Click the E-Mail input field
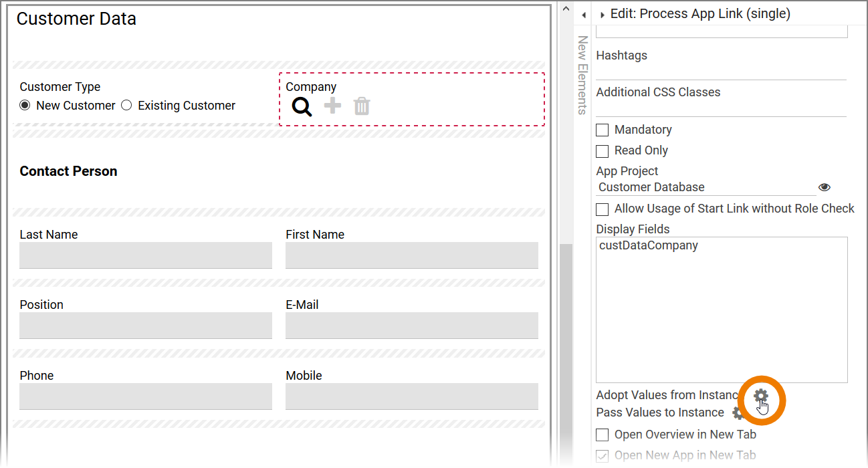868x468 pixels. click(x=411, y=326)
